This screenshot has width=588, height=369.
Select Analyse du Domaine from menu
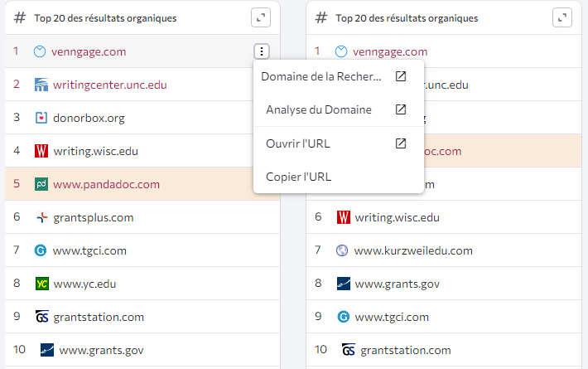pos(339,109)
